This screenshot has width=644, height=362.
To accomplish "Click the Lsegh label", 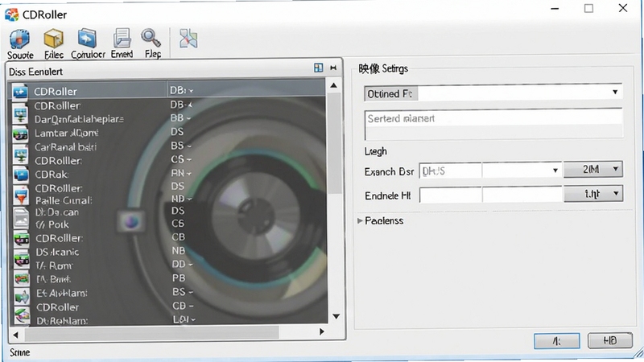I will [x=375, y=151].
